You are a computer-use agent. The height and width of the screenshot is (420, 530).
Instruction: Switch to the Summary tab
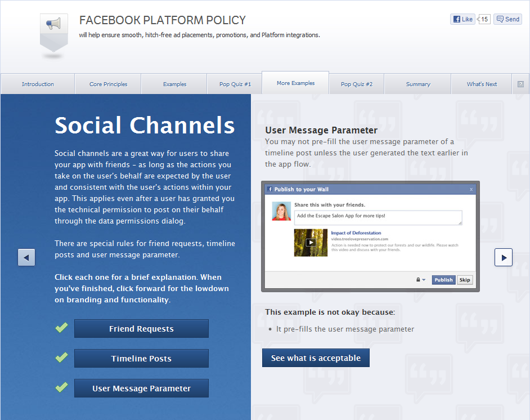[418, 84]
